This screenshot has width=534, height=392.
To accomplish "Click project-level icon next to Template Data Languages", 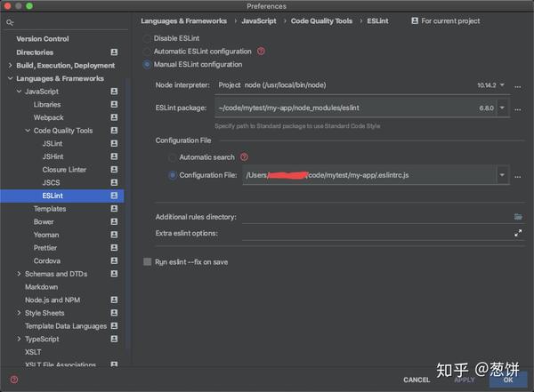I will 114,326.
